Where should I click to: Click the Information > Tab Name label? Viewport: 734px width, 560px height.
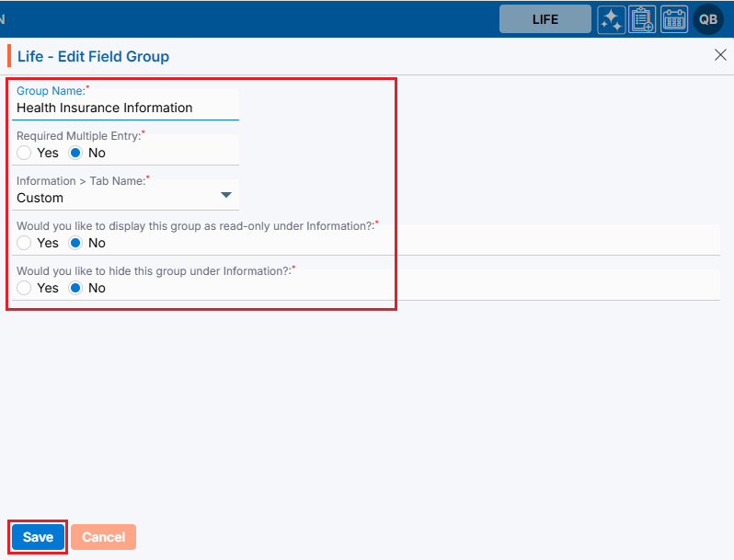click(81, 181)
